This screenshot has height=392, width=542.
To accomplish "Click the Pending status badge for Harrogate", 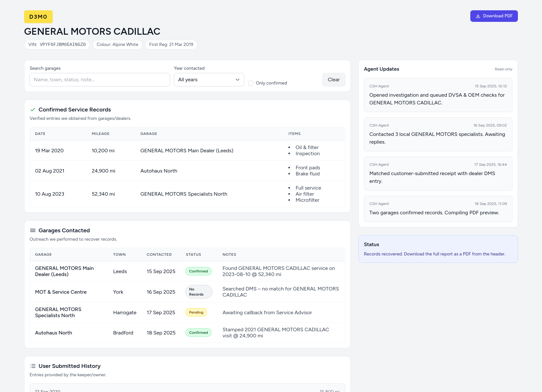I will [x=196, y=312].
